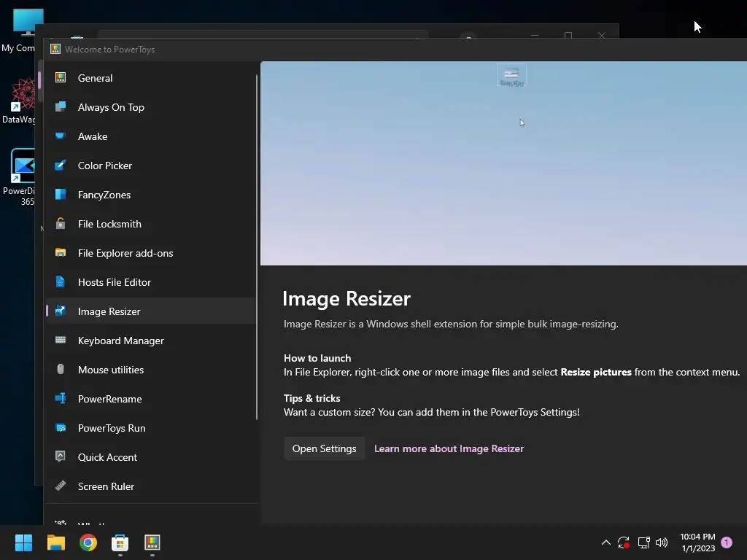Click the FancyZones icon
747x560 pixels.
click(x=61, y=194)
